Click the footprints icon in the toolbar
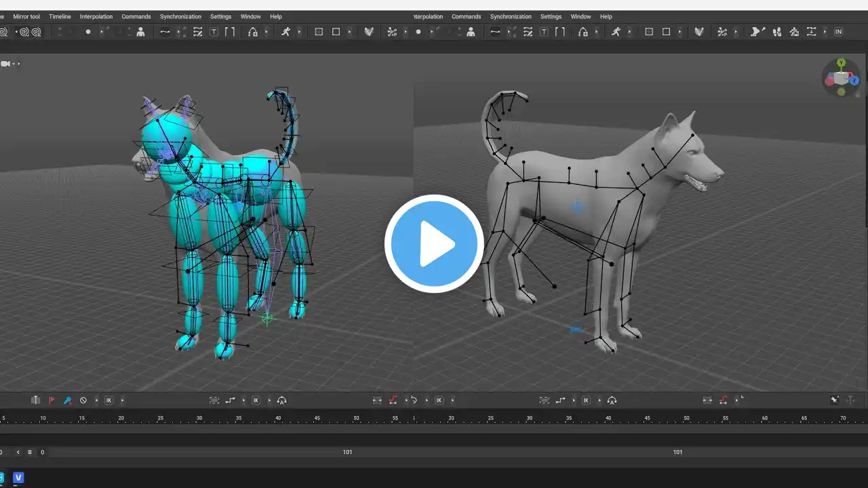This screenshot has width=868, height=488. click(x=777, y=32)
